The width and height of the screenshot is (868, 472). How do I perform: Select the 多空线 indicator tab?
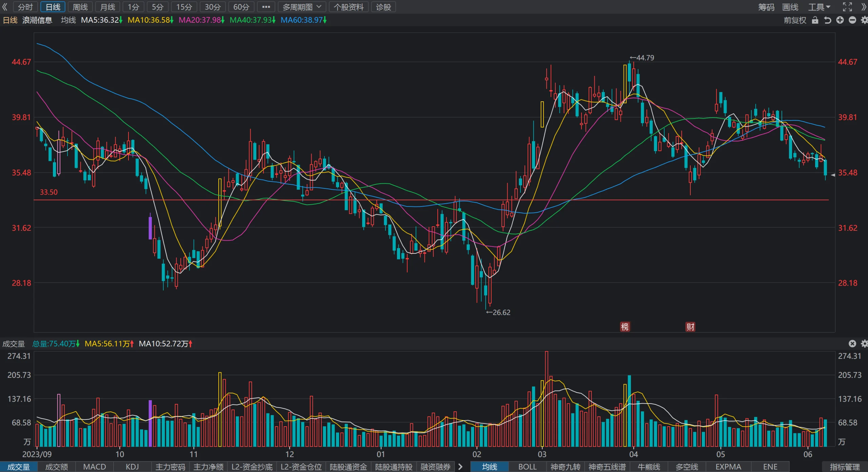(687, 467)
